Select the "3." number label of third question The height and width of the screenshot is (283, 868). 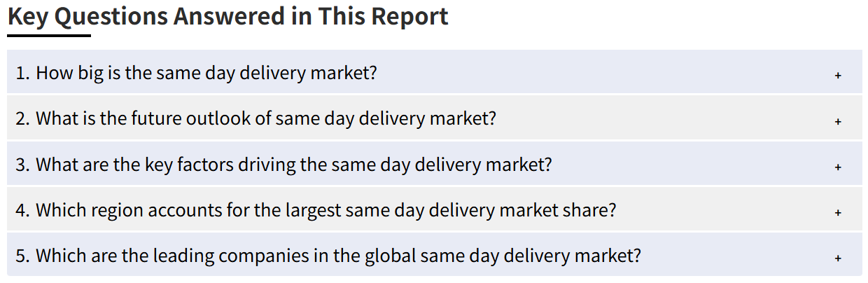coord(22,164)
